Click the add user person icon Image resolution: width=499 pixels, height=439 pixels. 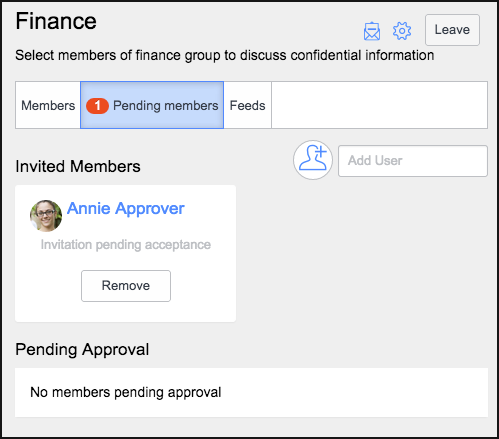point(313,160)
